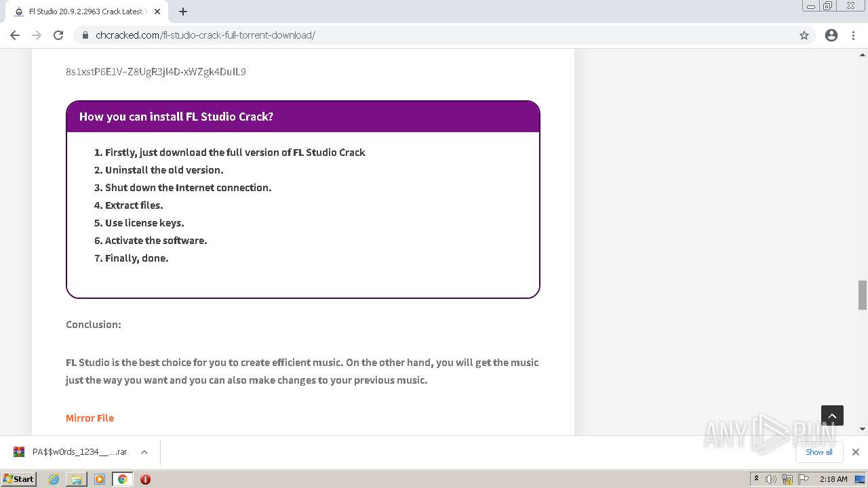Open the Mirror File link
The image size is (868, 488).
click(x=90, y=418)
